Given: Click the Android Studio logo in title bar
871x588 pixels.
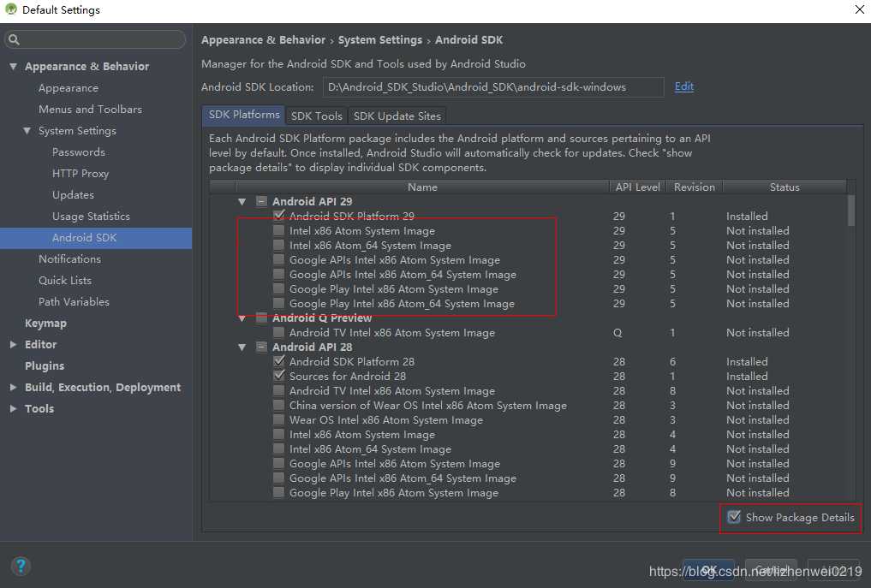Looking at the screenshot, I should coord(10,10).
